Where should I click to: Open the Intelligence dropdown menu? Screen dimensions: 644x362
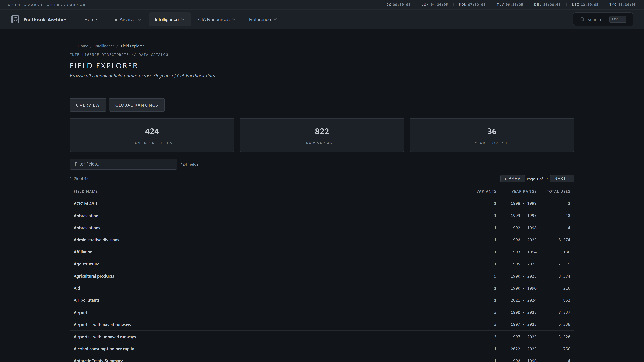[x=170, y=19]
